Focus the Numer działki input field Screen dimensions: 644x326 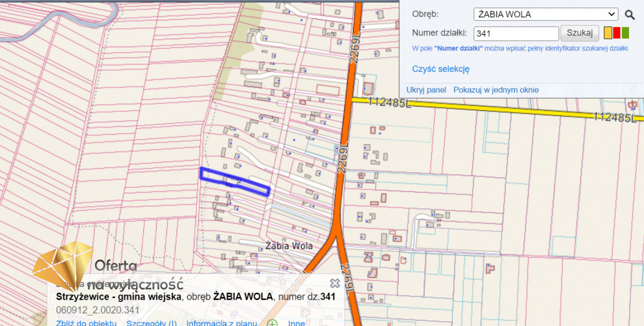[516, 34]
